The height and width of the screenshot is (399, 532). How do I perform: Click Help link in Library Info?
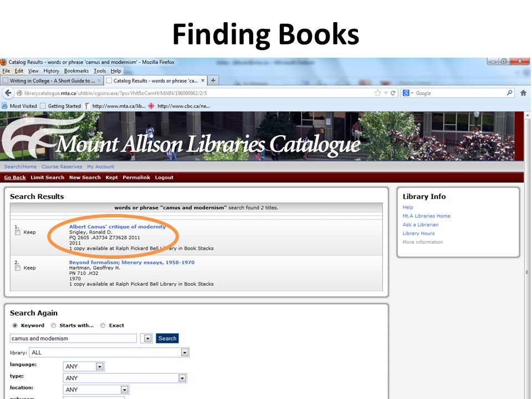(x=408, y=207)
